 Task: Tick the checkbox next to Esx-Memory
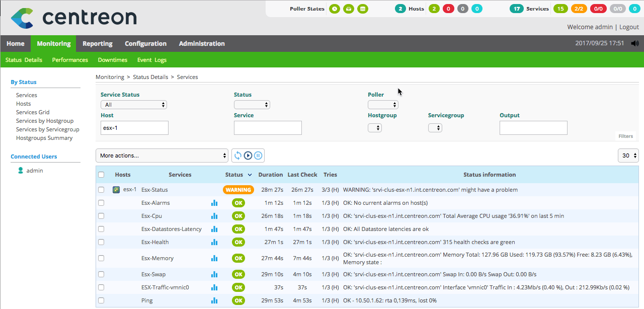pyautogui.click(x=101, y=258)
